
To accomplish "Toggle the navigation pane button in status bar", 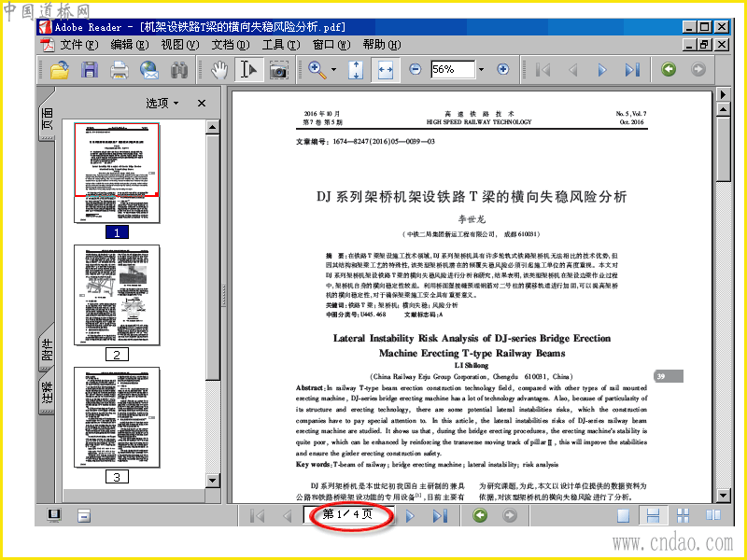I will [54, 515].
